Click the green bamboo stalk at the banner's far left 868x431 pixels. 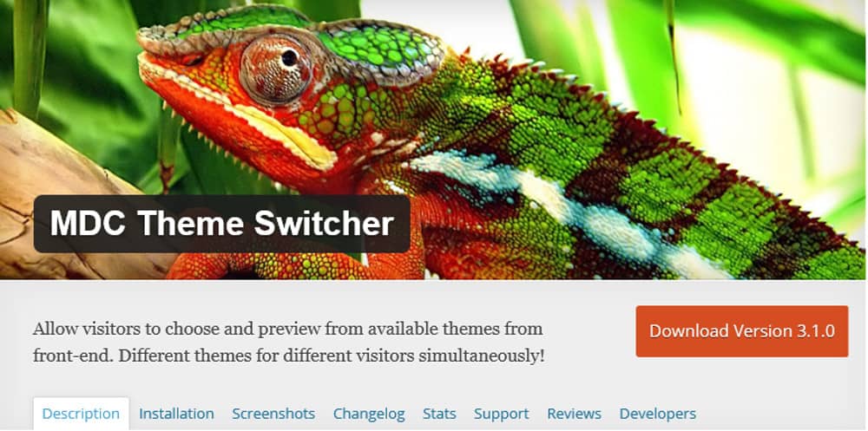pos(30,56)
